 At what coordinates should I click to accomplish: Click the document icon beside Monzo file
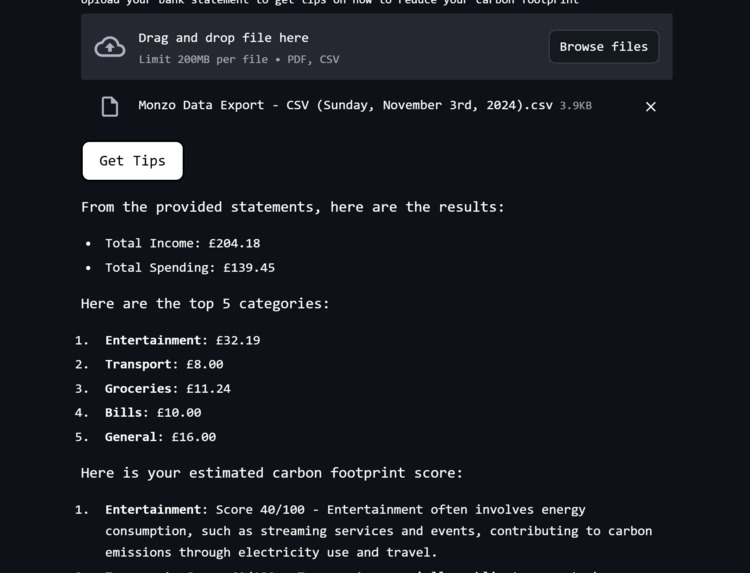tap(110, 107)
